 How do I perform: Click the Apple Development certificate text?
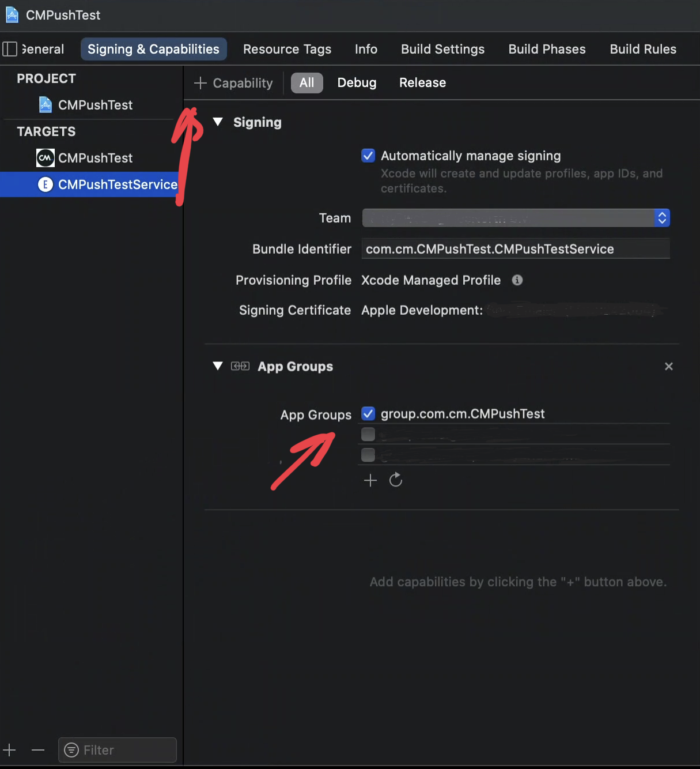click(x=422, y=310)
